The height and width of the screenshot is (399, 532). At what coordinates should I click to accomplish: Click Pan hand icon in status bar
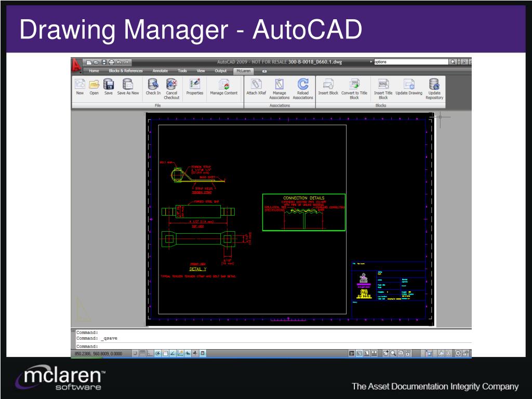tap(385, 353)
